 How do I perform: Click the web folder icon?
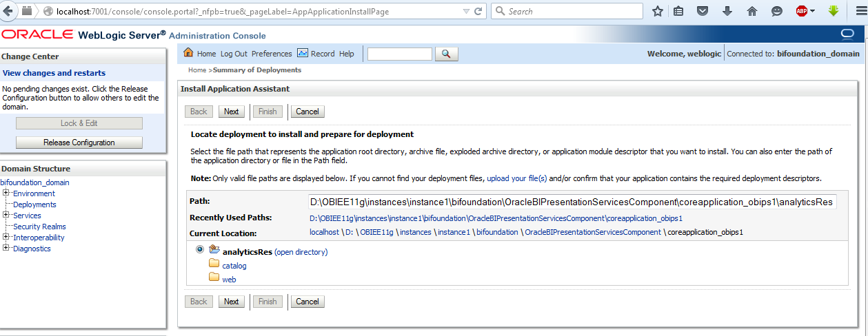click(214, 278)
